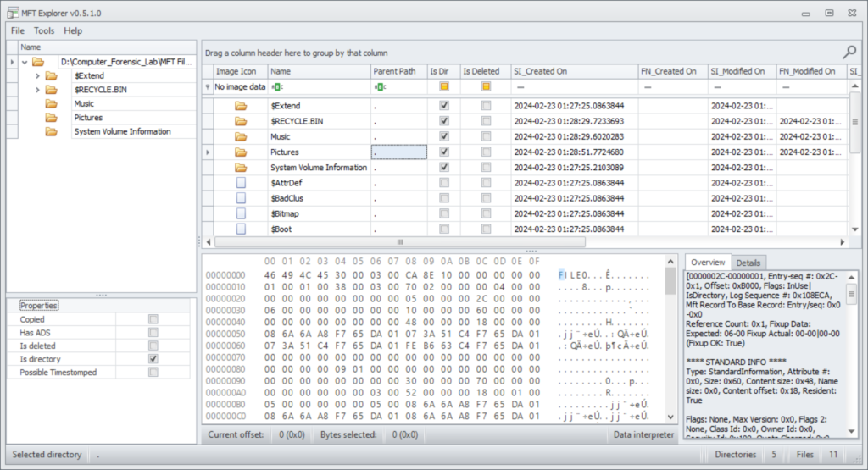Sort by SI_Created On column header
Viewport: 868px width, 470px height.
pyautogui.click(x=575, y=71)
